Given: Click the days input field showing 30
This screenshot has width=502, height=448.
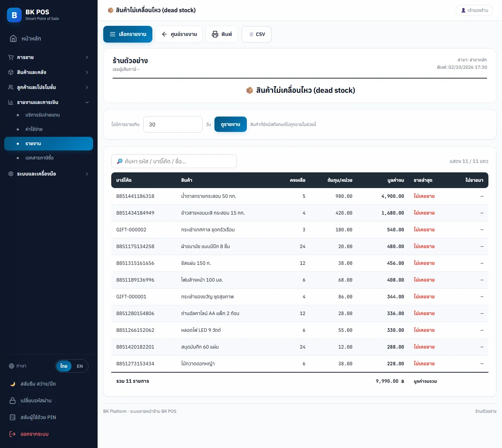Looking at the screenshot, I should 173,124.
